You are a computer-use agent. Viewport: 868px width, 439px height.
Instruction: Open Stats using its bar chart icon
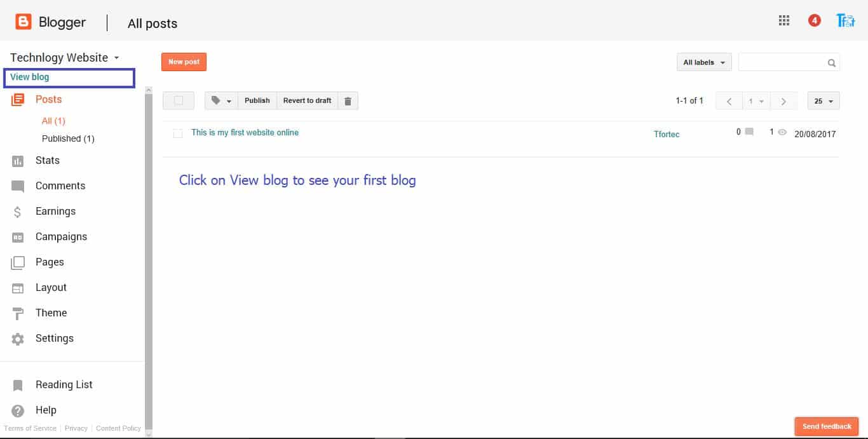[18, 161]
